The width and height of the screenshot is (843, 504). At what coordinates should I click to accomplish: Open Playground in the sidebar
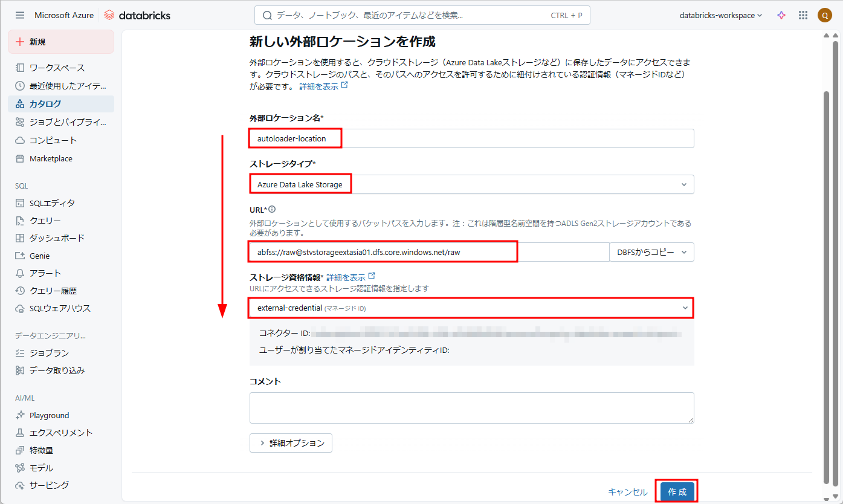[x=49, y=415]
